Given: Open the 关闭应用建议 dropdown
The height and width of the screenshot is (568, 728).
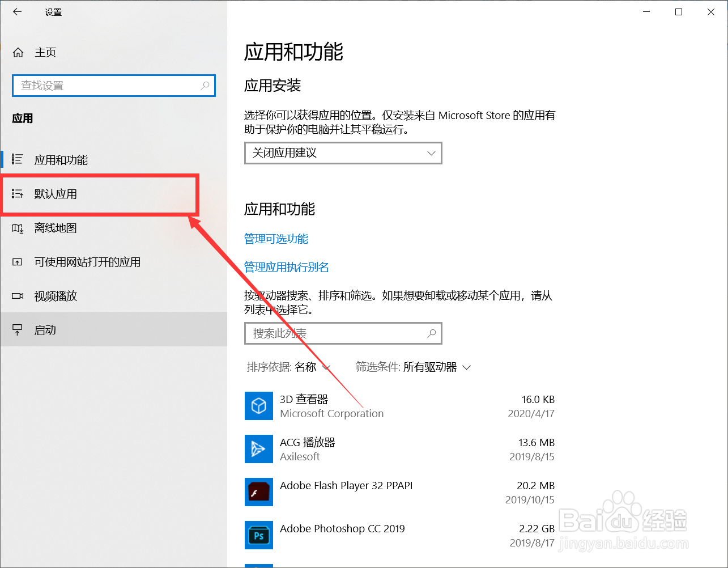Looking at the screenshot, I should click(x=343, y=153).
